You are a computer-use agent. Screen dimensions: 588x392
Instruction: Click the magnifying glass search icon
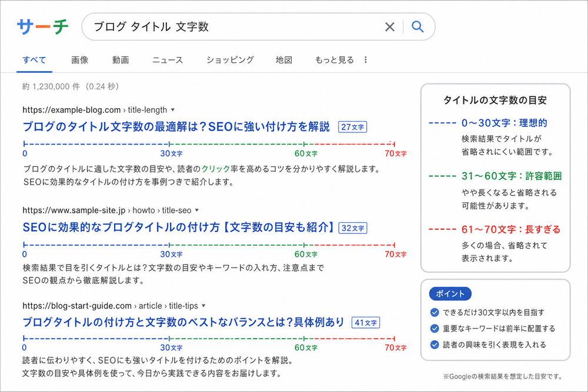pyautogui.click(x=417, y=26)
